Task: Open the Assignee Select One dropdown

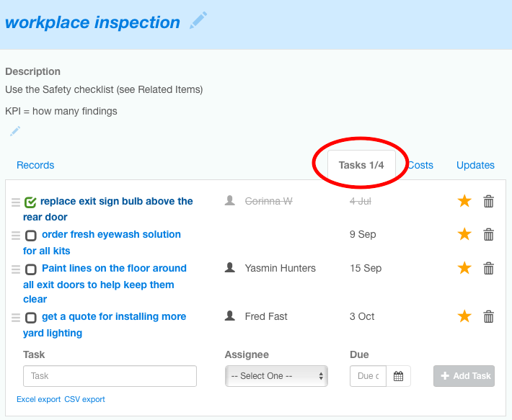Action: click(x=276, y=376)
